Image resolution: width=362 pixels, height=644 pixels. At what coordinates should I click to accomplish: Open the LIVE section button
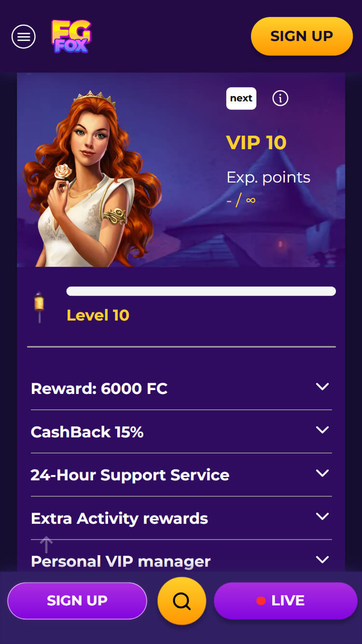(x=286, y=601)
